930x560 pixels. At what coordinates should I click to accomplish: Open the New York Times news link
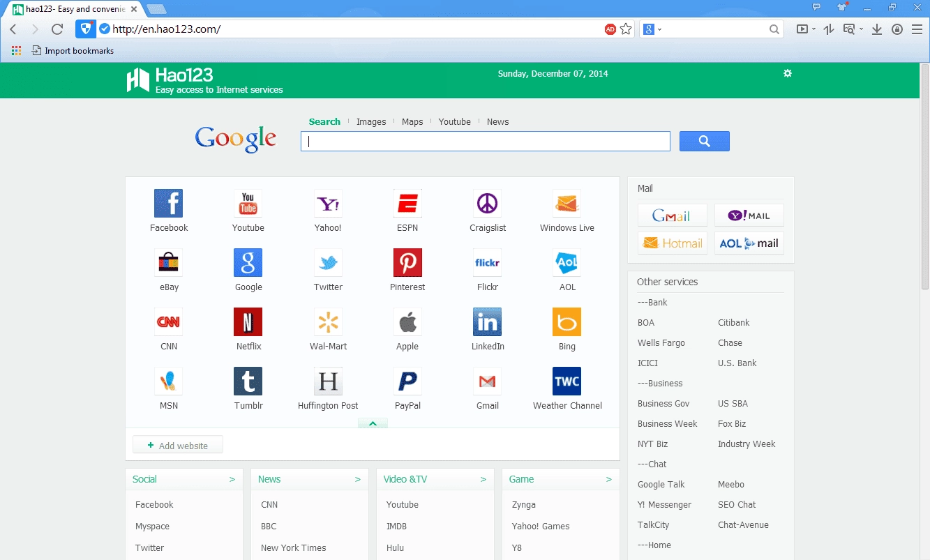(293, 547)
